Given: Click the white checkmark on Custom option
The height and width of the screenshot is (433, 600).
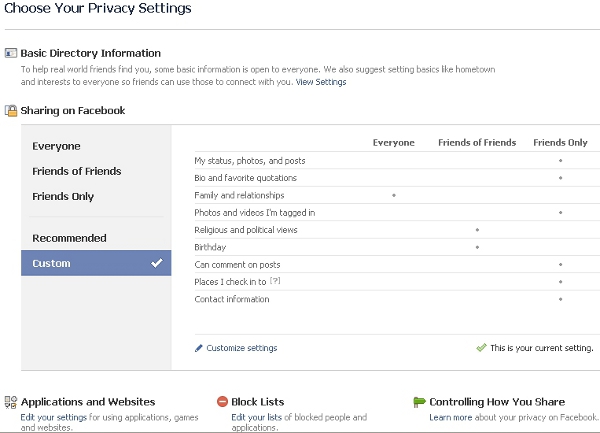Looking at the screenshot, I should click(155, 264).
